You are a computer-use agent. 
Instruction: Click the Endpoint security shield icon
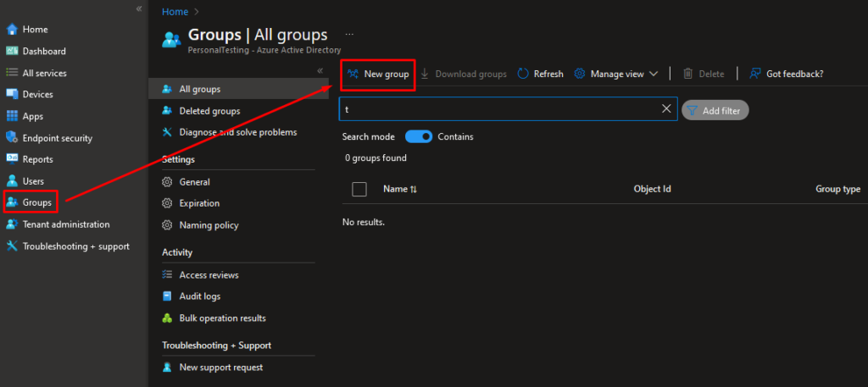pyautogui.click(x=12, y=138)
